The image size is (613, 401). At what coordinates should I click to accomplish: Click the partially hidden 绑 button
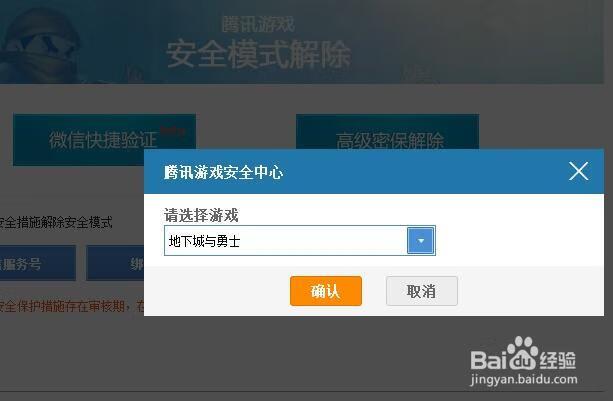(115, 263)
